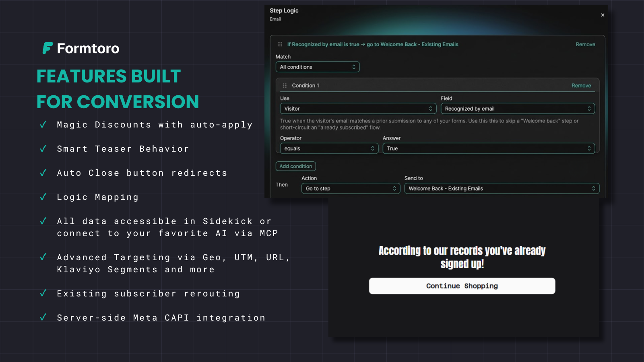Click the Continue Shopping button
This screenshot has height=362, width=644.
(x=462, y=286)
